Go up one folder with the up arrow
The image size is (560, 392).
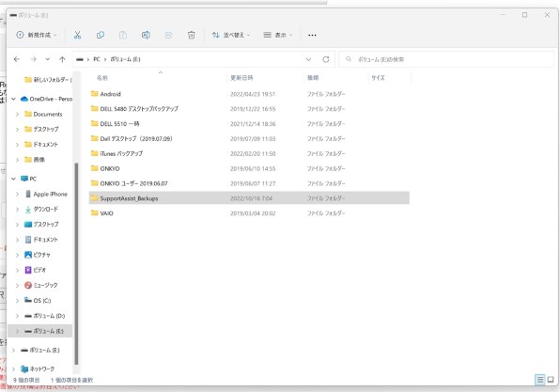[x=62, y=59]
